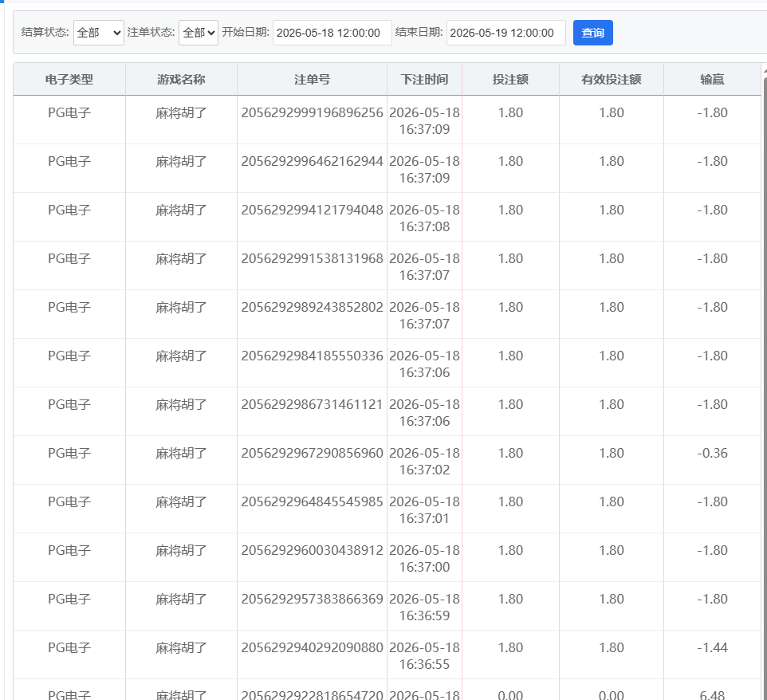Click 投注额 1.80 in the 16:37:00 row
The image size is (767, 700).
(x=510, y=550)
